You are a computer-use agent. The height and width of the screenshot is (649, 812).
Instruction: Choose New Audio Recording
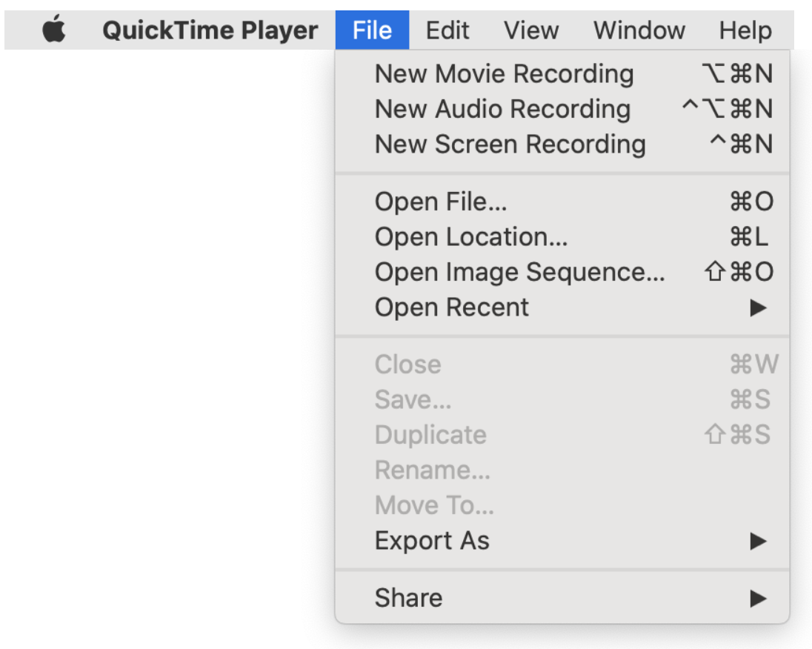(502, 109)
